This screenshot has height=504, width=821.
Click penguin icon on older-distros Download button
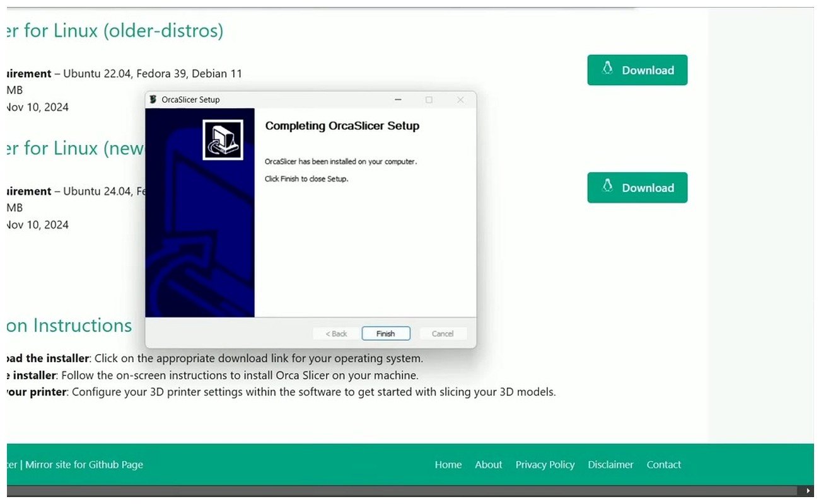tap(608, 69)
